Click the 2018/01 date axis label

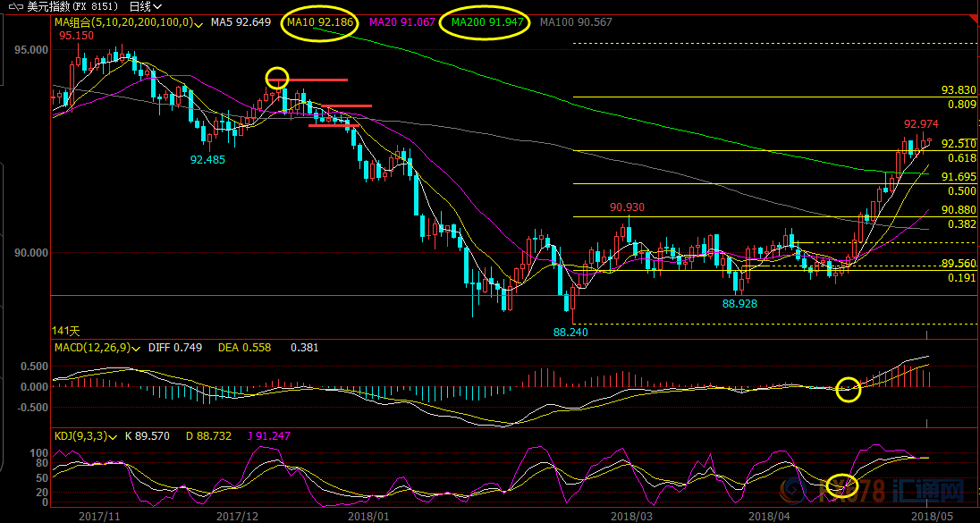(x=369, y=517)
